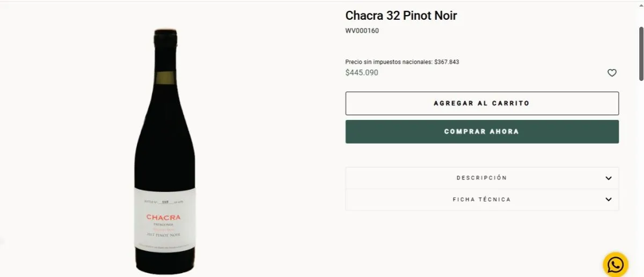This screenshot has height=277, width=644.
Task: Click the bottle number line on label
Action: (164, 203)
